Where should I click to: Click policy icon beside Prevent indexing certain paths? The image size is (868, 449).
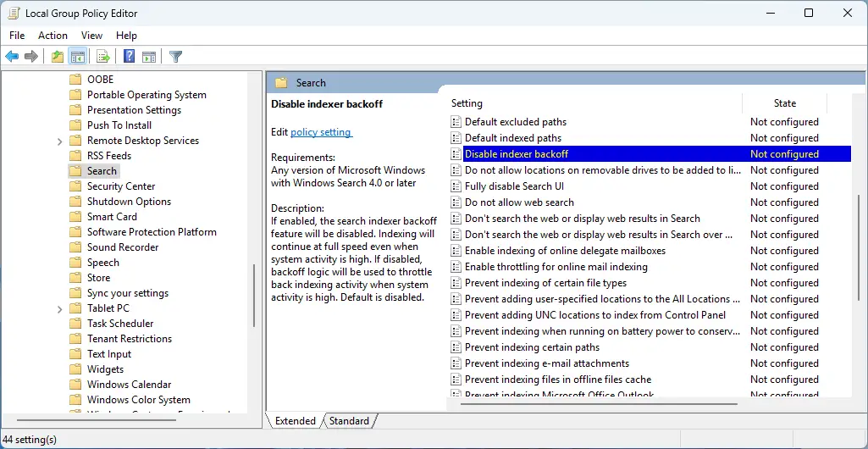click(x=456, y=347)
